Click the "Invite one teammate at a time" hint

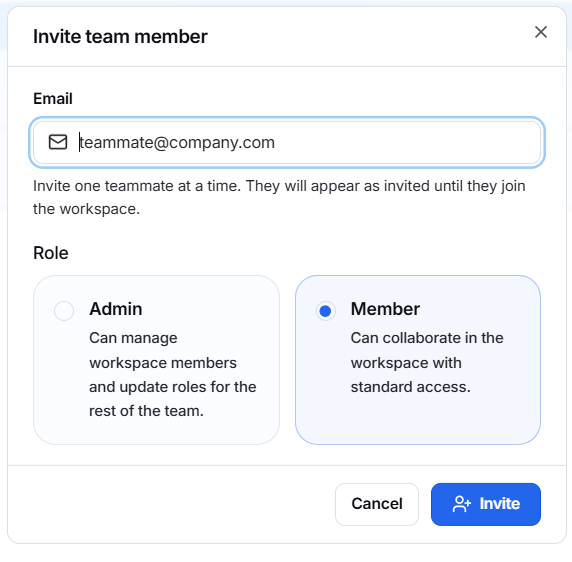(279, 197)
